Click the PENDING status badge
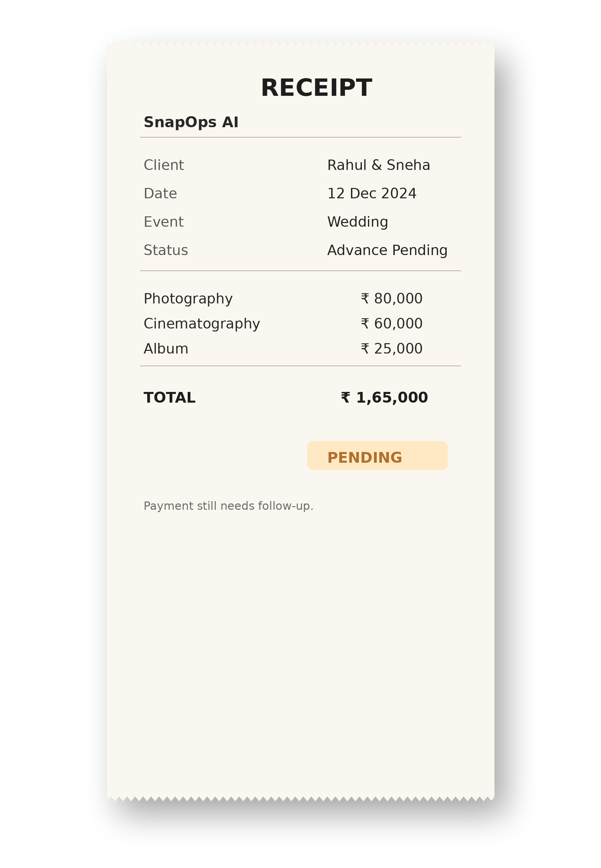The image size is (601, 868). tap(377, 455)
